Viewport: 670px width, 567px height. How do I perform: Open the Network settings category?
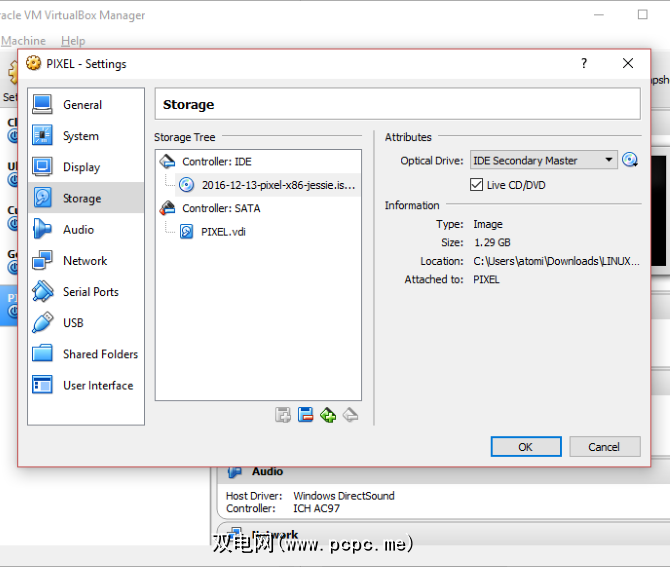85,260
